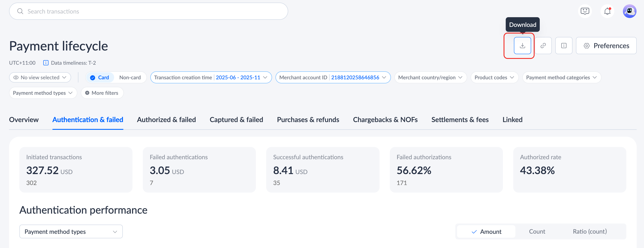Viewport: 644px width, 248px height.
Task: Expand Merchant country/region filter
Action: 430,78
